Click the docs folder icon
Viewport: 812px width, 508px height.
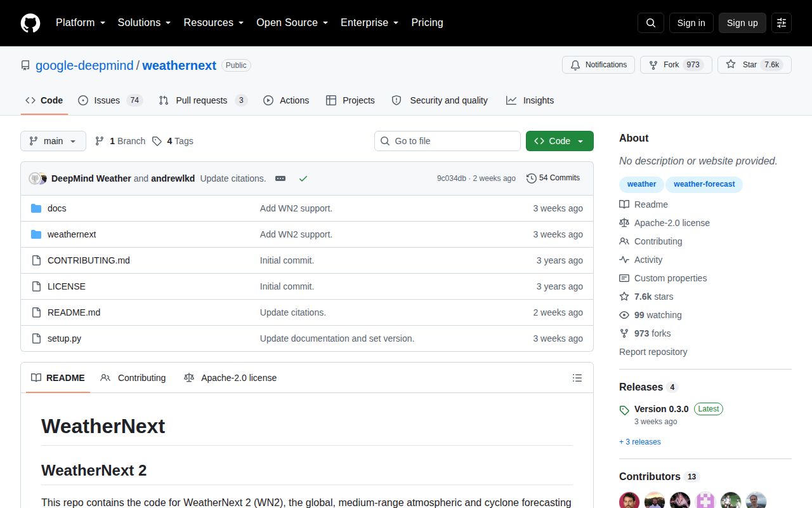tap(36, 208)
